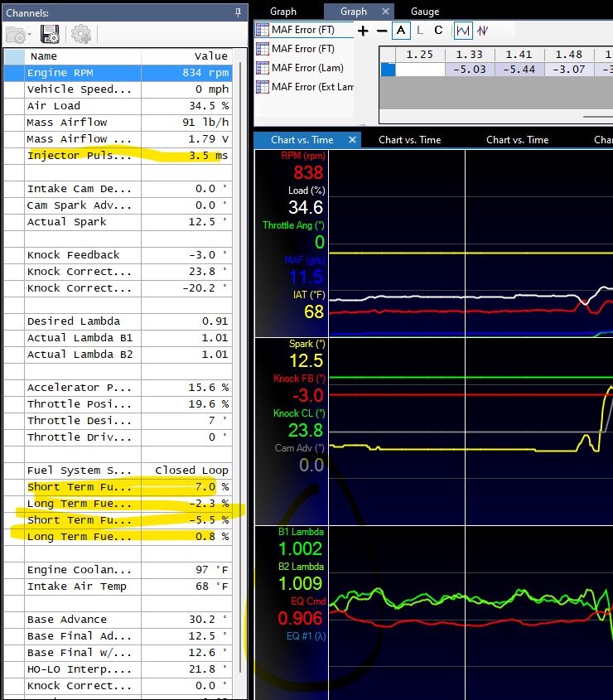The image size is (613, 700).
Task: Click the Long Term Fue... -2.3 % value
Action: [208, 504]
